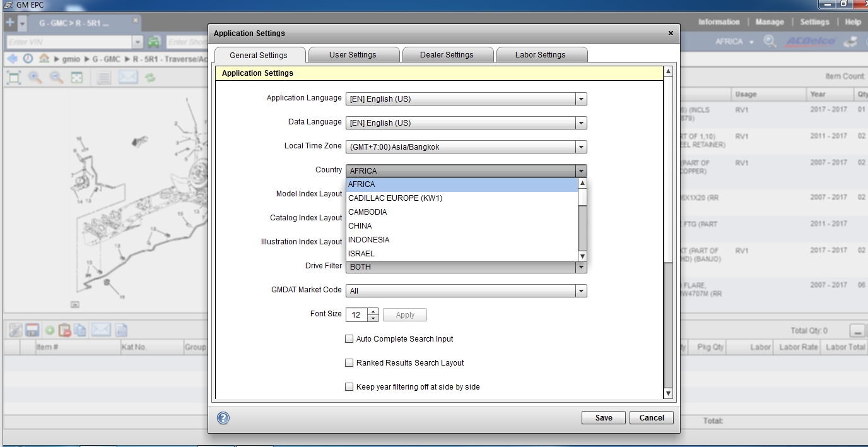The width and height of the screenshot is (868, 447).
Task: Click the email envelope icon in illustration toolbar
Action: pos(128,78)
